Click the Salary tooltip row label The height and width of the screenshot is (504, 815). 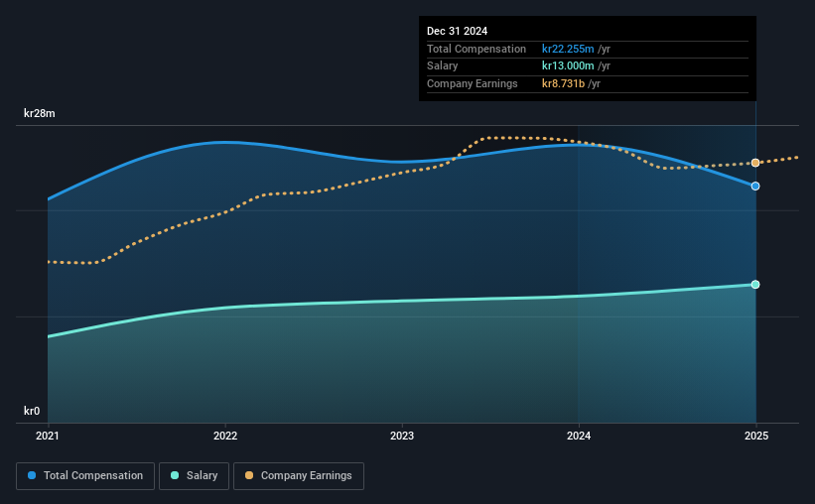pyautogui.click(x=443, y=66)
